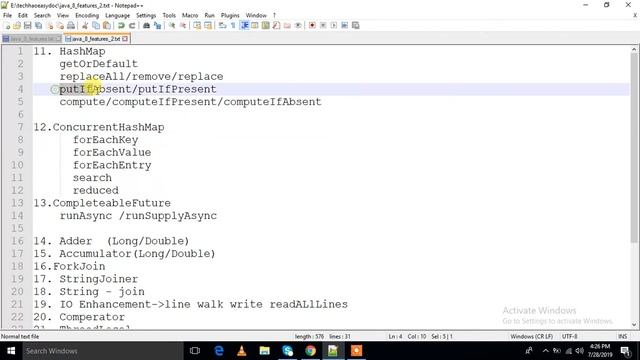Cut selection with the scissors icon
Image resolution: width=640 pixels, height=360 pixels.
tap(85, 25)
